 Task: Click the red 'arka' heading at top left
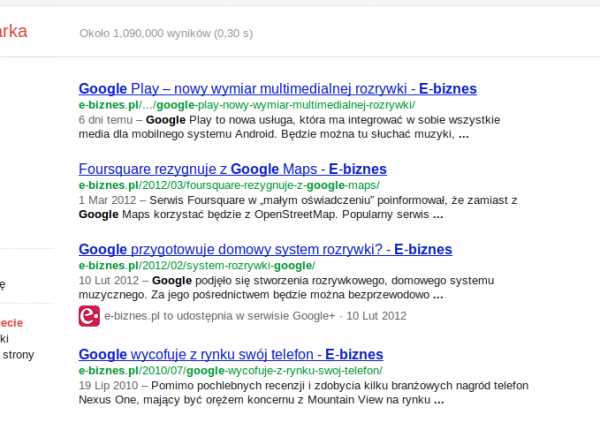(x=13, y=31)
